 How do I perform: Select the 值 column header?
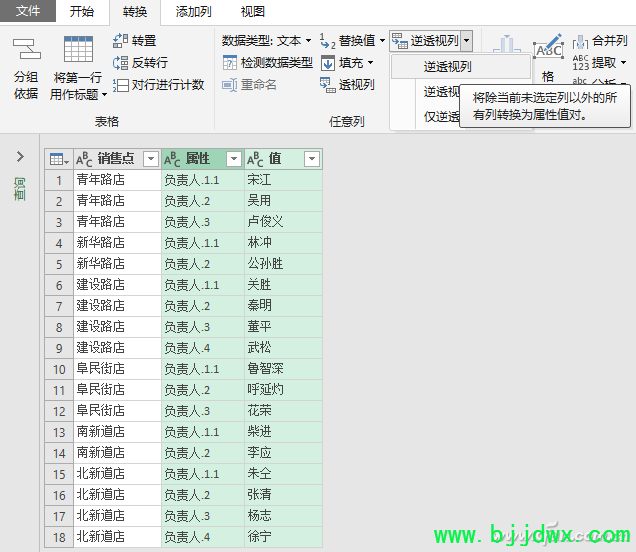coord(283,159)
